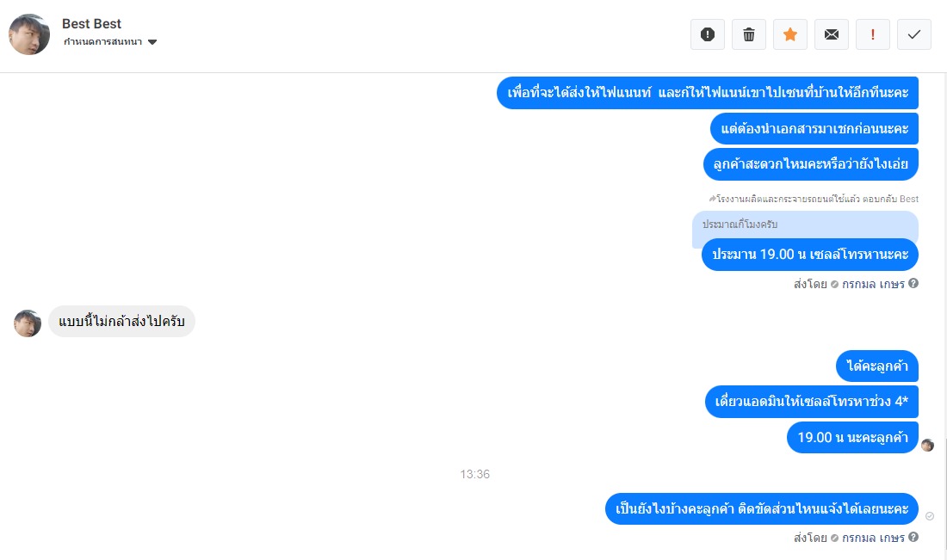The height and width of the screenshot is (560, 947).
Task: Click the help icon beside first กรกมล เกษร
Action: tap(913, 283)
